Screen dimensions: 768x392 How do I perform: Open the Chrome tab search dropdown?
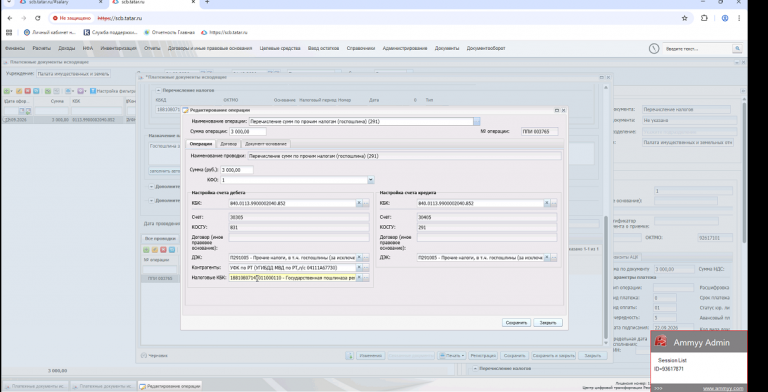point(8,2)
